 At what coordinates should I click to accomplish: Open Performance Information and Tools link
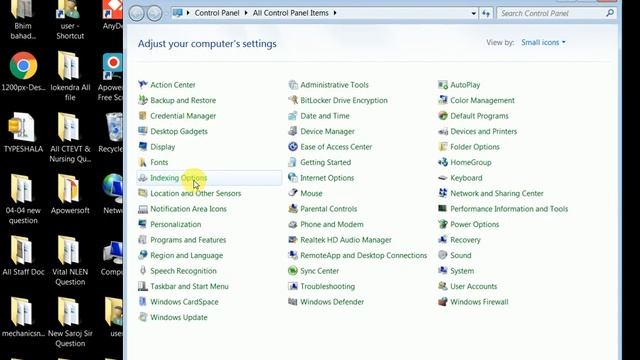point(509,209)
